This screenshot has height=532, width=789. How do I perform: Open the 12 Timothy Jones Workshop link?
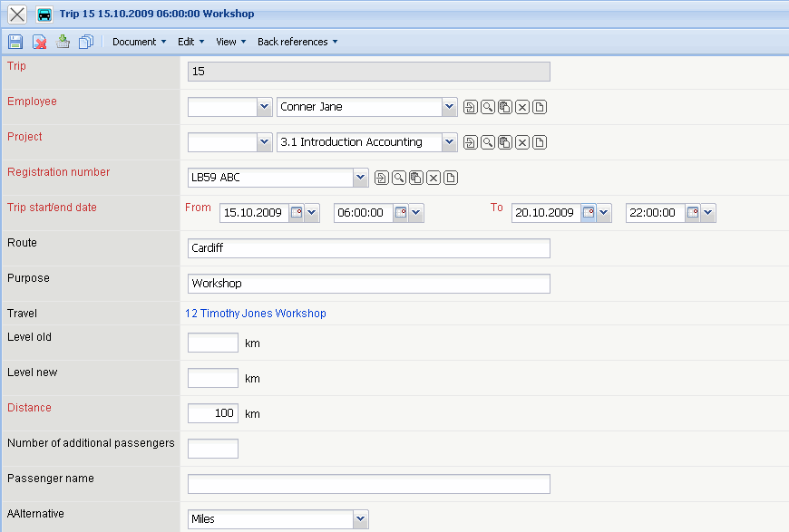[x=256, y=314]
